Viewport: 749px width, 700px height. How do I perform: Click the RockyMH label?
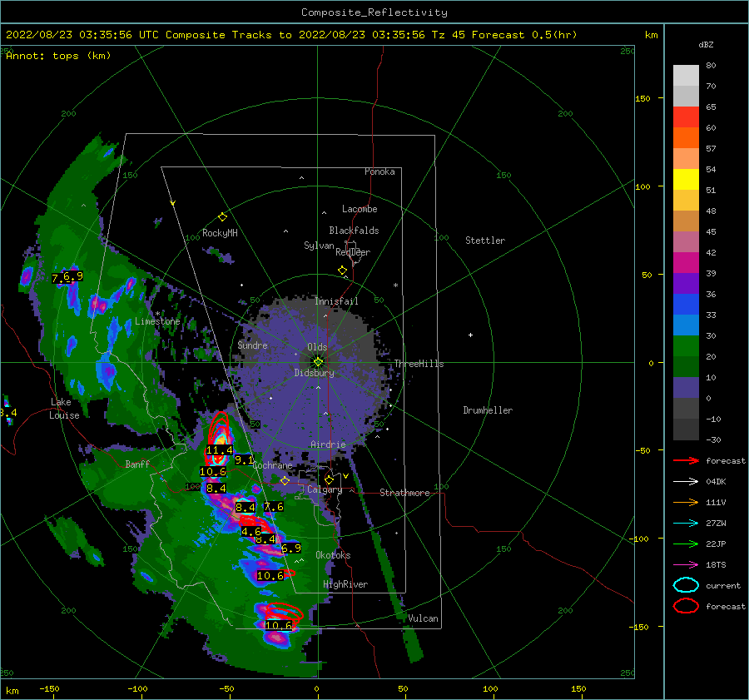click(x=220, y=233)
